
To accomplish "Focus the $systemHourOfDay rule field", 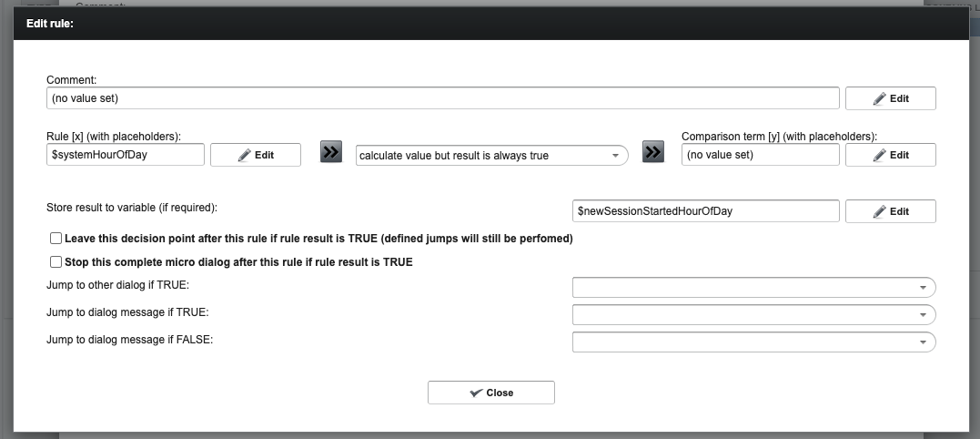I will (126, 155).
